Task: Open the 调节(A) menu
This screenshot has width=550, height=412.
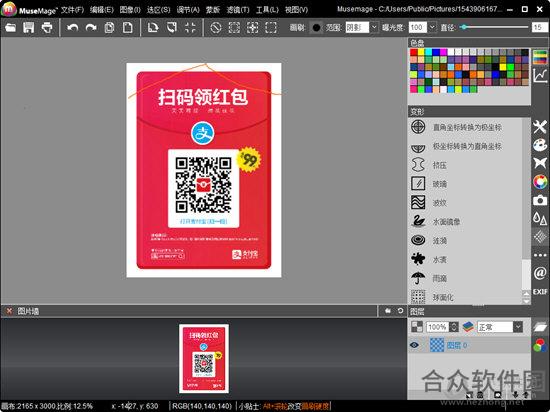Action: click(188, 10)
